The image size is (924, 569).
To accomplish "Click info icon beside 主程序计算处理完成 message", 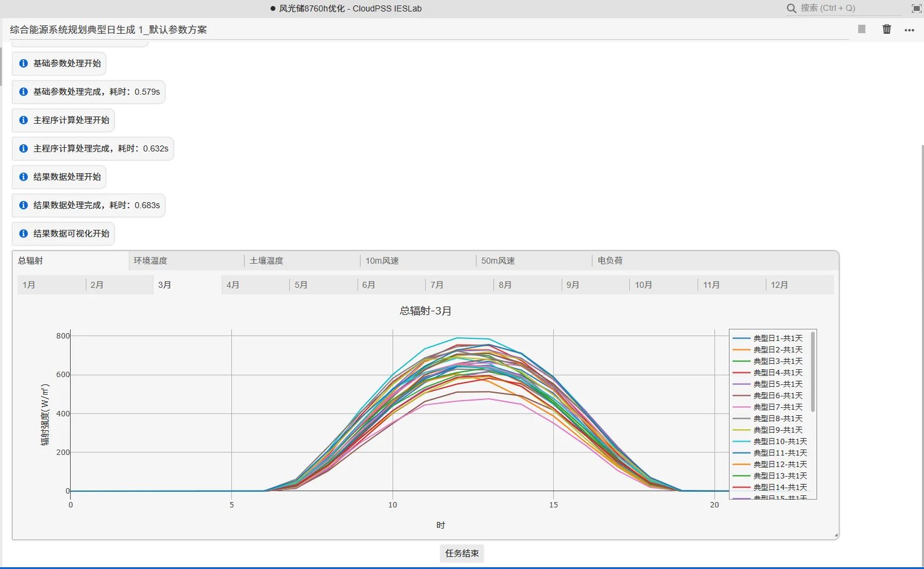I will 24,148.
